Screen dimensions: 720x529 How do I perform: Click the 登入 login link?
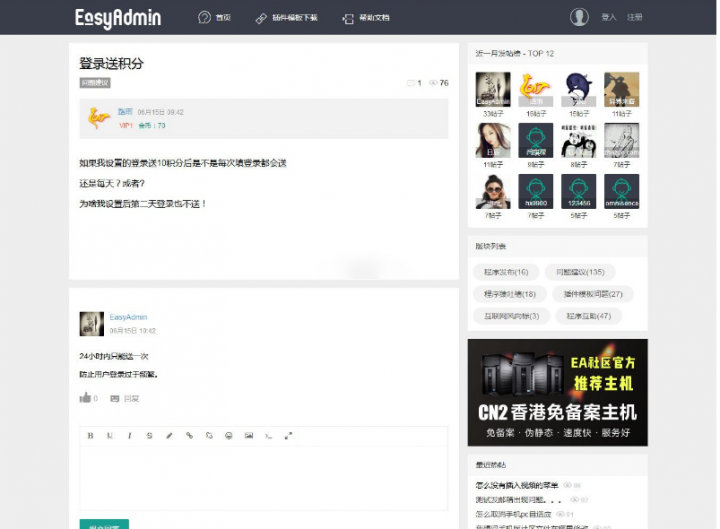tap(608, 17)
